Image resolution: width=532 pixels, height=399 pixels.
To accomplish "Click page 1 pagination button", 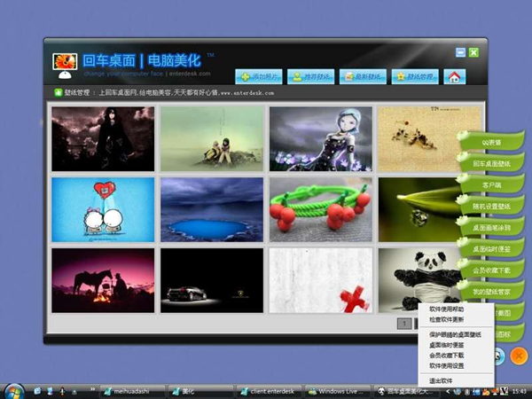I will point(404,325).
